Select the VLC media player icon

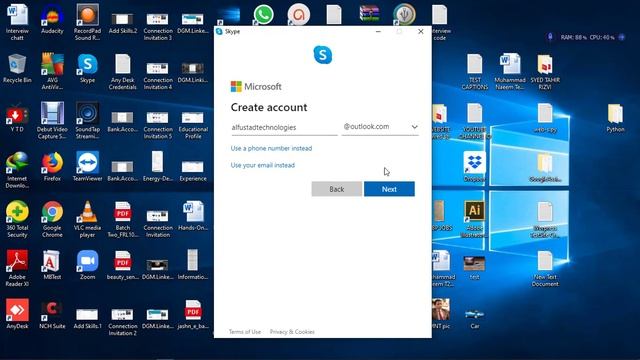(x=87, y=219)
